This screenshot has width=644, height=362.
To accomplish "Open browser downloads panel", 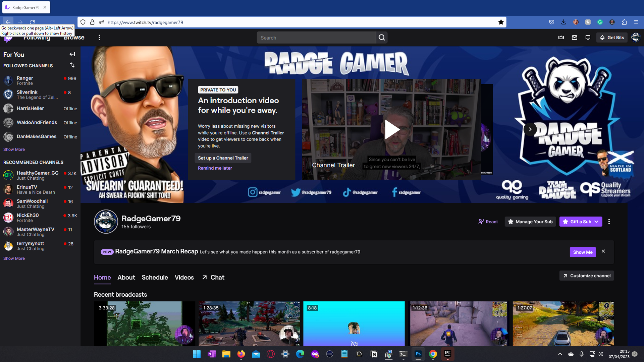I will 563,22.
